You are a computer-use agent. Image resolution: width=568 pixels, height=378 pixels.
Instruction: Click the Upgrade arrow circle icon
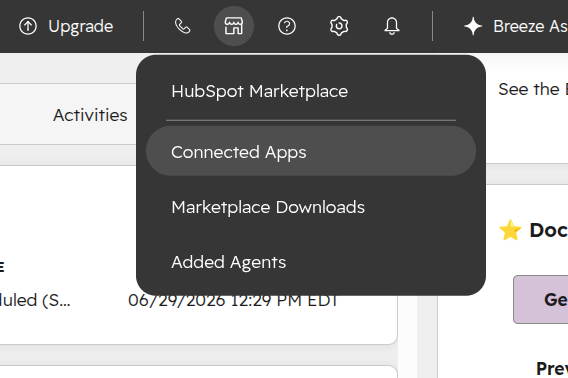[28, 26]
